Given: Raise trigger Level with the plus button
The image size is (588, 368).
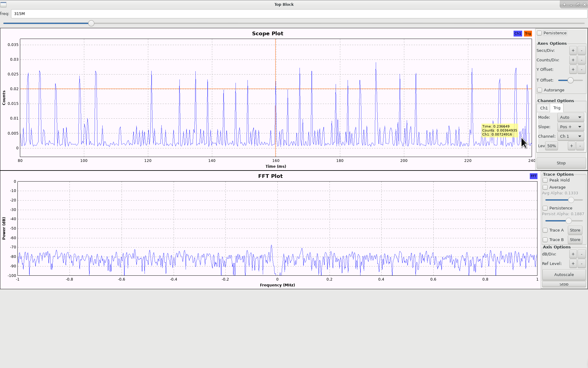Looking at the screenshot, I should [571, 146].
